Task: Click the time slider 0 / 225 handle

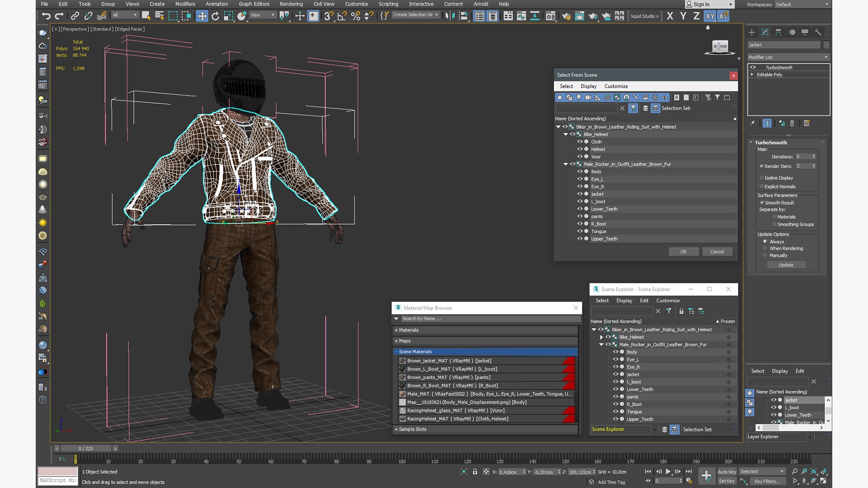Action: [x=86, y=449]
